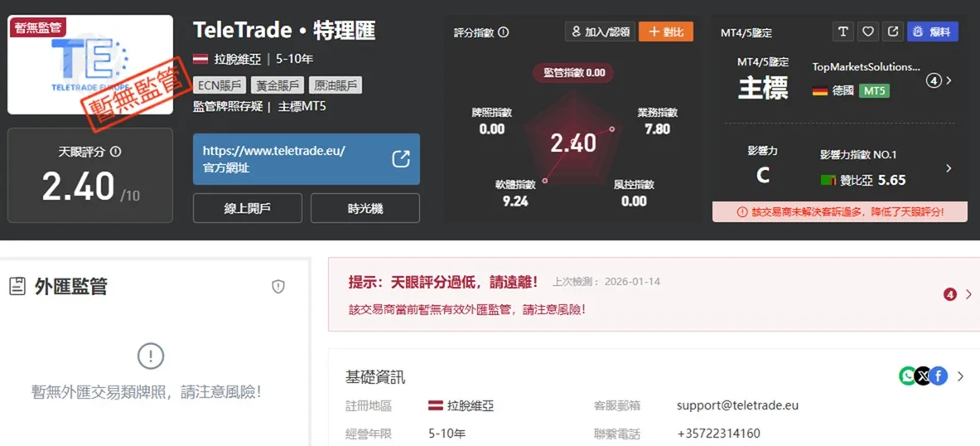Click the 時光機 button
980x446 pixels.
point(365,208)
